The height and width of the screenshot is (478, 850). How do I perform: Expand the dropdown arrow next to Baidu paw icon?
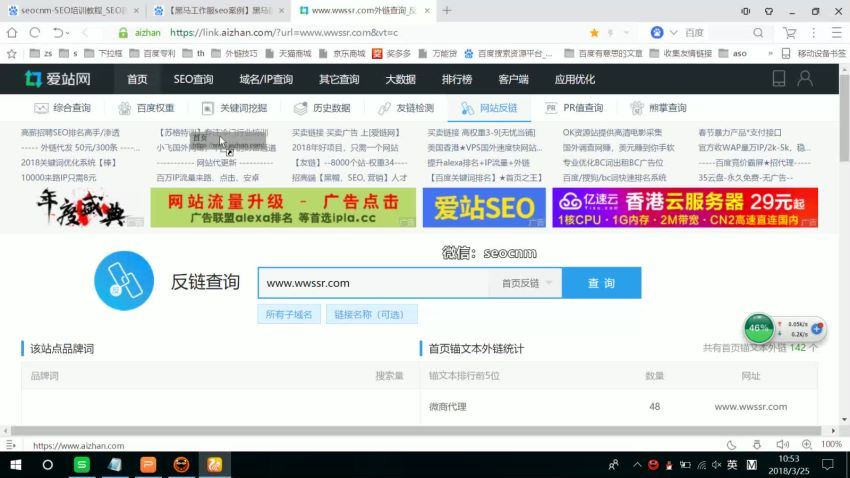click(673, 33)
